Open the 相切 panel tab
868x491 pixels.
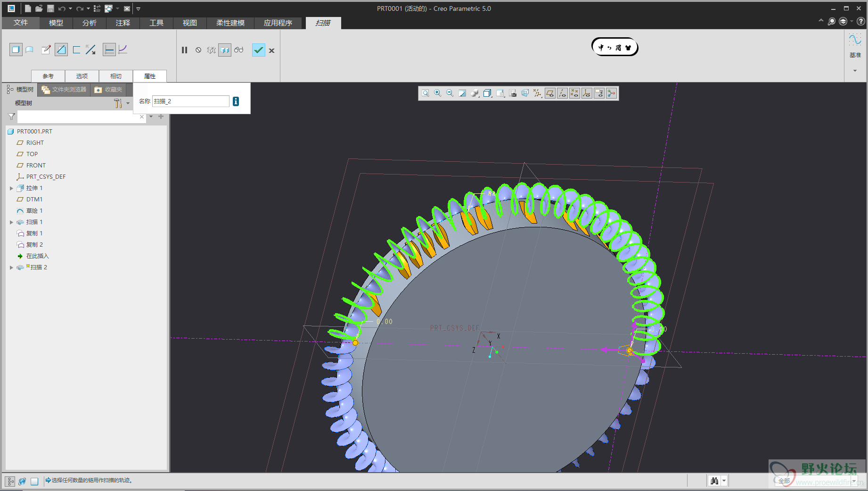click(116, 76)
